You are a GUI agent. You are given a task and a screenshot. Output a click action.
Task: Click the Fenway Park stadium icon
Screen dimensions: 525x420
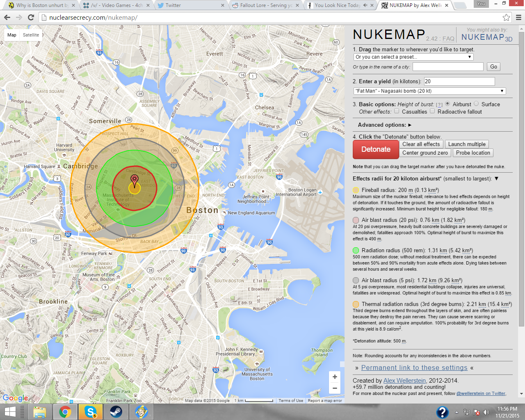coord(110,253)
